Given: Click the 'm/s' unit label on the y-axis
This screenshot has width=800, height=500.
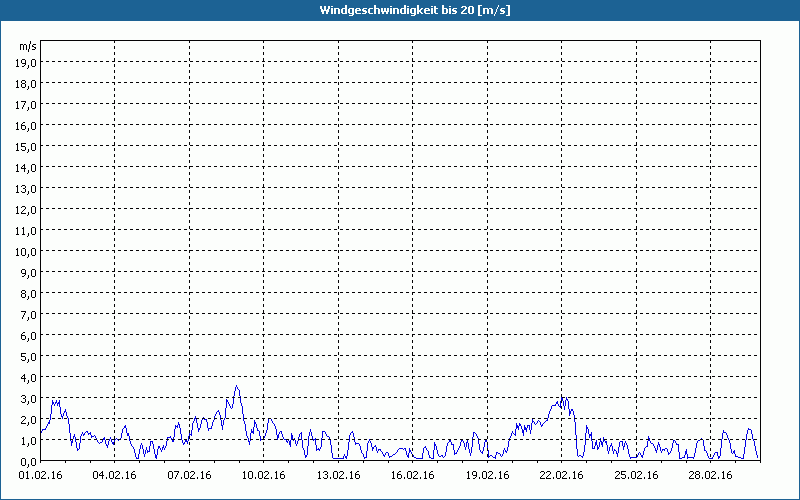Looking at the screenshot, I should tap(28, 46).
